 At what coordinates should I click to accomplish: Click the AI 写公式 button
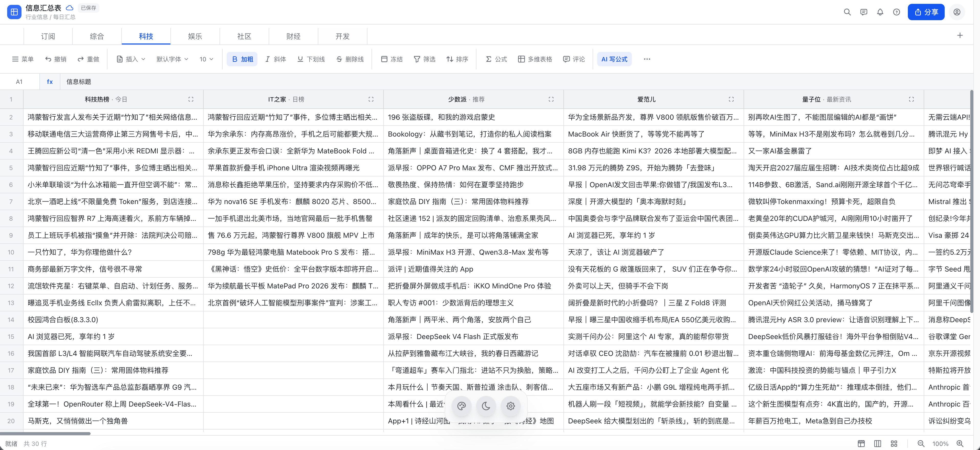pos(614,59)
